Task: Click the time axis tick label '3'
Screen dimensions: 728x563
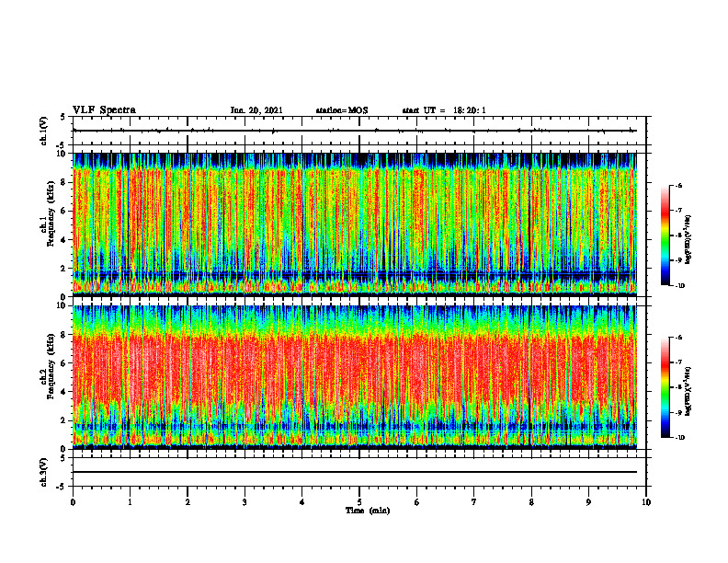Action: [x=245, y=502]
